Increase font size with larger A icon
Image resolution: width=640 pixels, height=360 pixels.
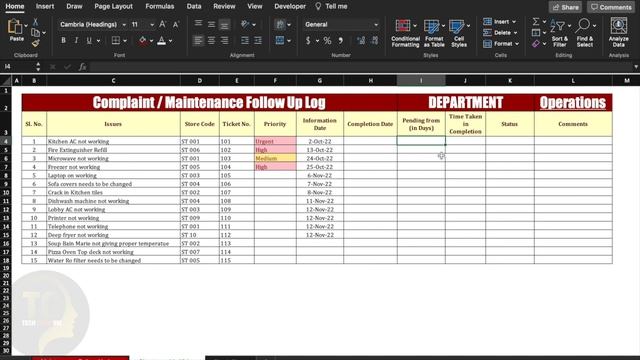click(162, 24)
